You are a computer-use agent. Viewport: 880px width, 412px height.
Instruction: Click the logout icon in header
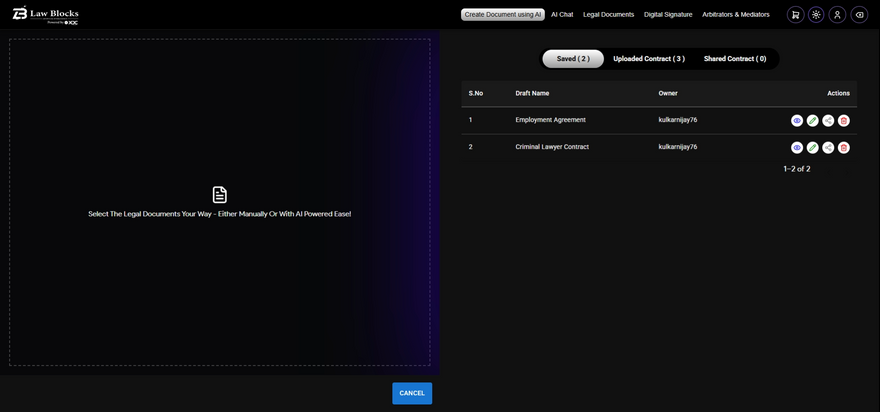(x=859, y=15)
